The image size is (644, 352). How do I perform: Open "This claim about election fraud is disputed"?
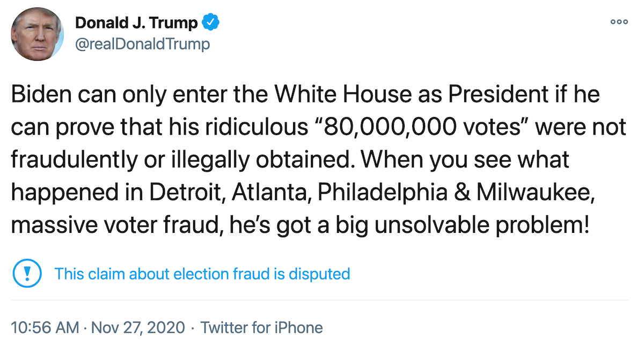click(x=202, y=274)
